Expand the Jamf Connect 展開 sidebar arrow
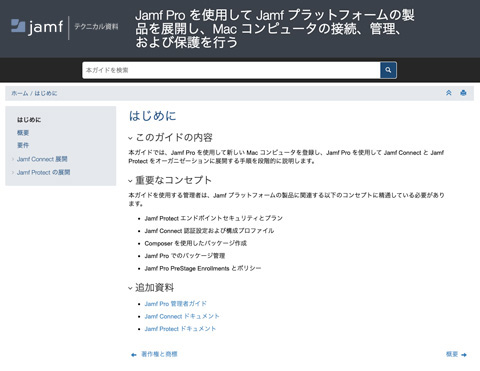Image resolution: width=480 pixels, height=371 pixels. [13, 159]
